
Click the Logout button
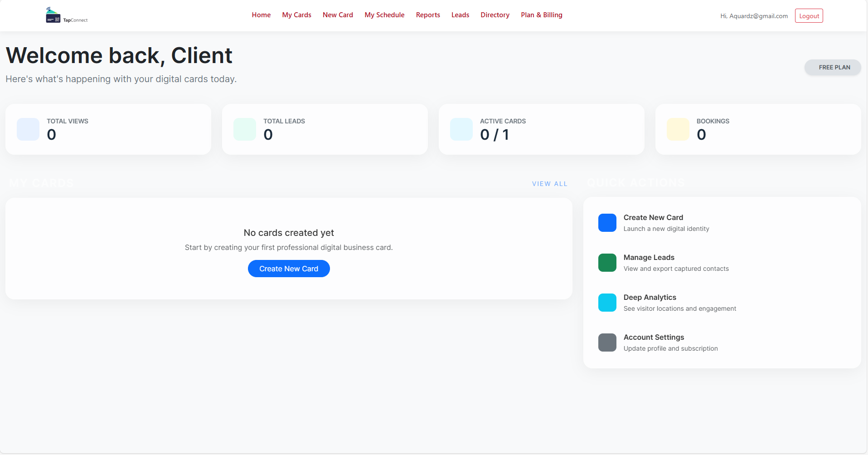coord(809,15)
